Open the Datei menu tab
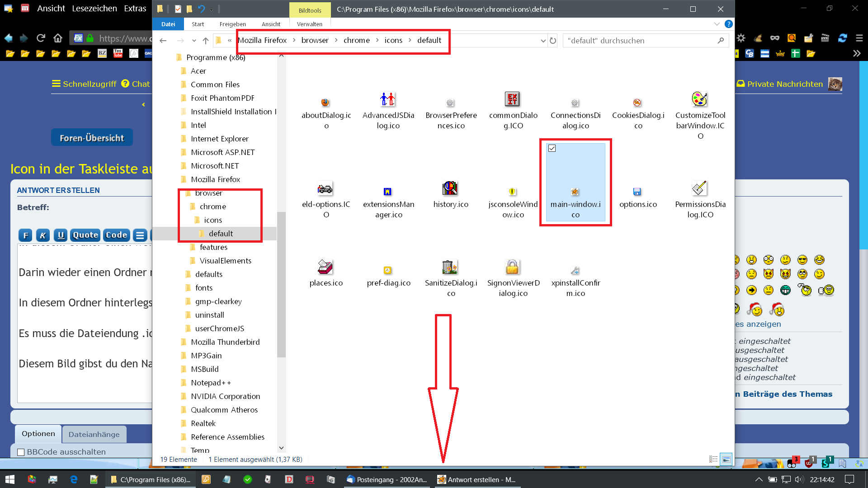Image resolution: width=868 pixels, height=488 pixels. coord(168,24)
